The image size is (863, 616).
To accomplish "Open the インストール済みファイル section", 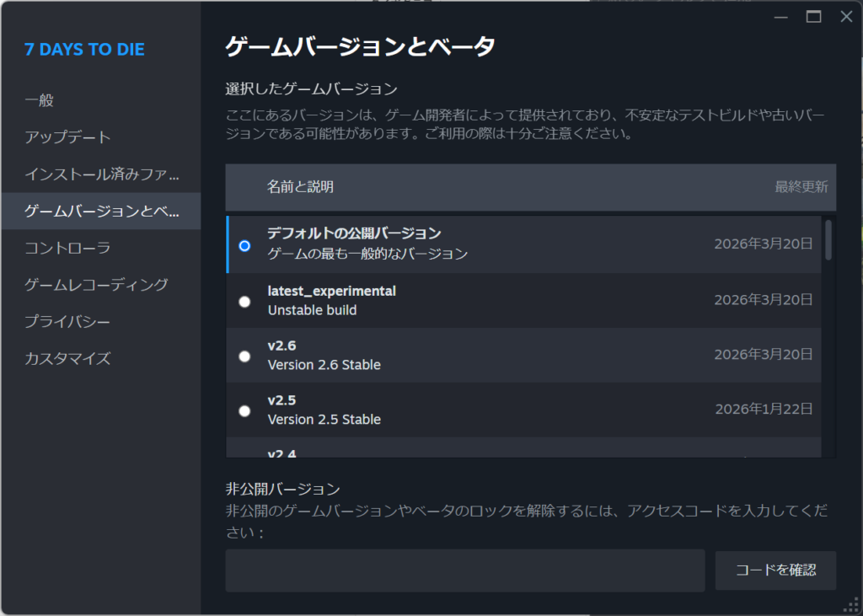I will click(102, 174).
